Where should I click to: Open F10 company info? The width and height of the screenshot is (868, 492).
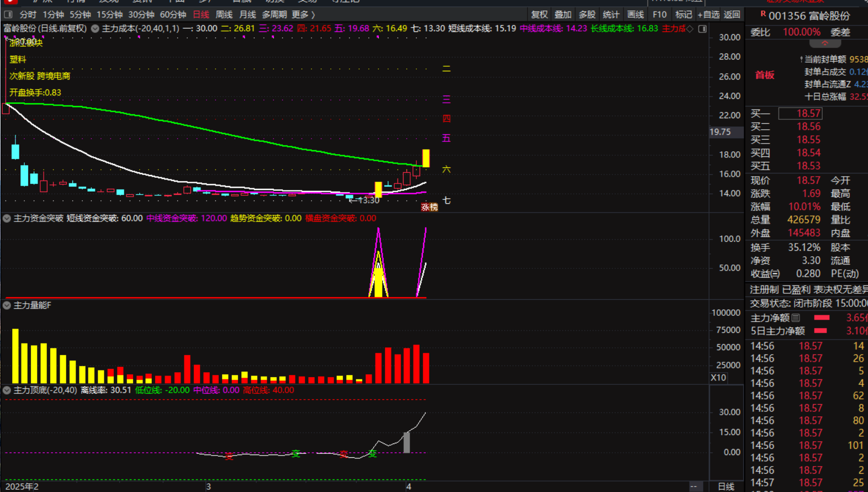point(659,14)
